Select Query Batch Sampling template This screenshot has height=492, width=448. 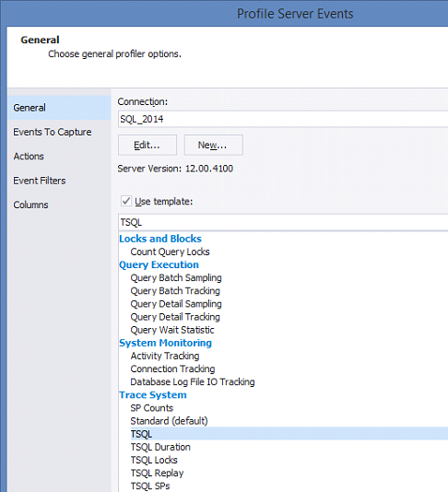coord(176,278)
